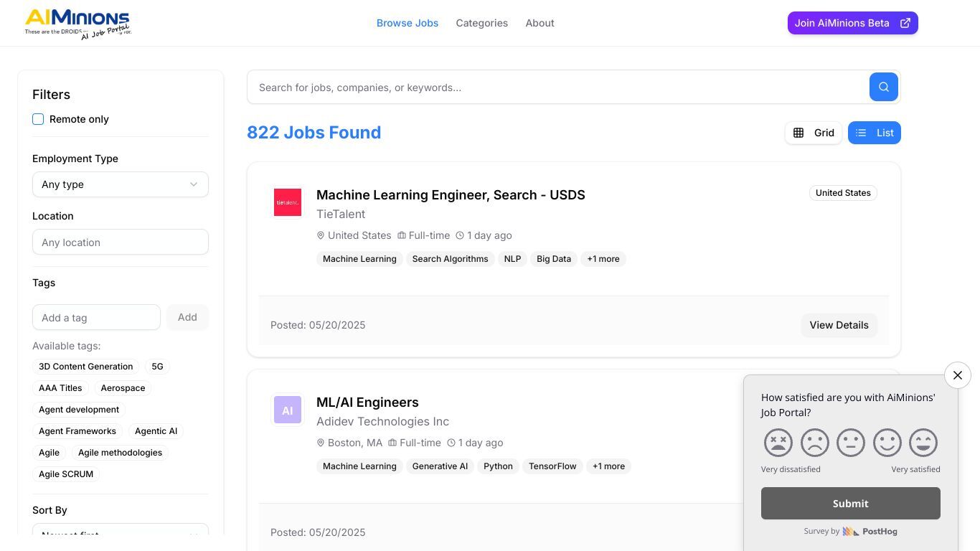Select the dissatisfied frowning face emoji
This screenshot has width=980, height=551.
[815, 443]
